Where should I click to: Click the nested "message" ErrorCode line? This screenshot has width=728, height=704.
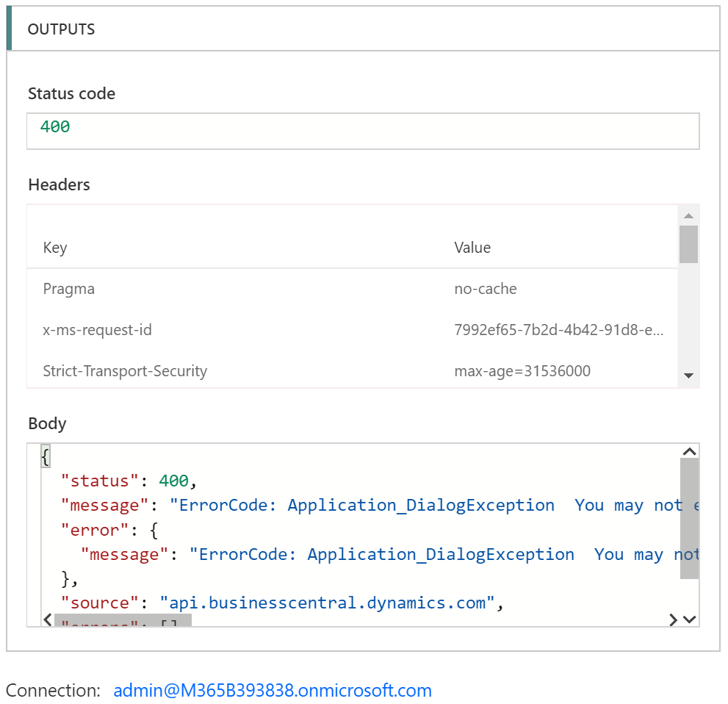click(x=389, y=555)
